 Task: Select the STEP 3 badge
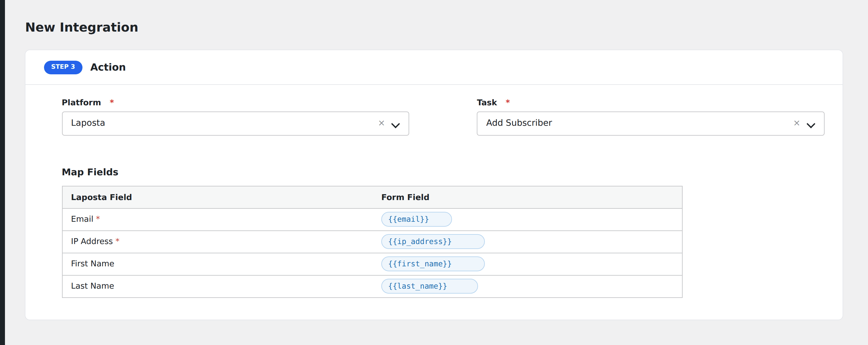pos(63,67)
